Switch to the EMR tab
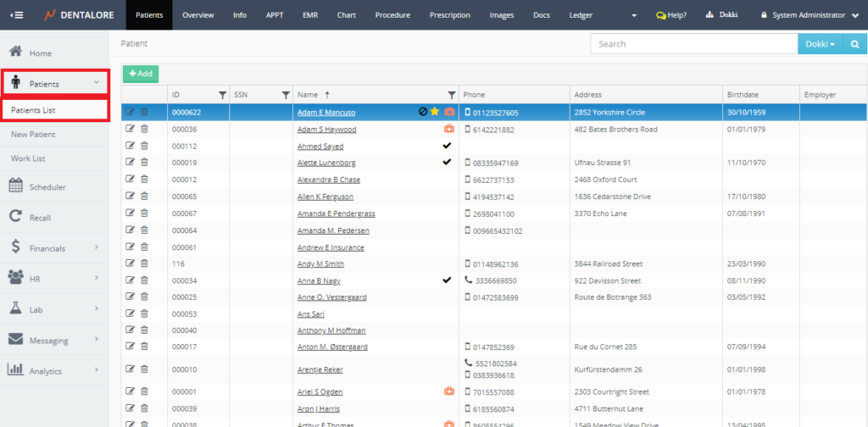 click(310, 15)
